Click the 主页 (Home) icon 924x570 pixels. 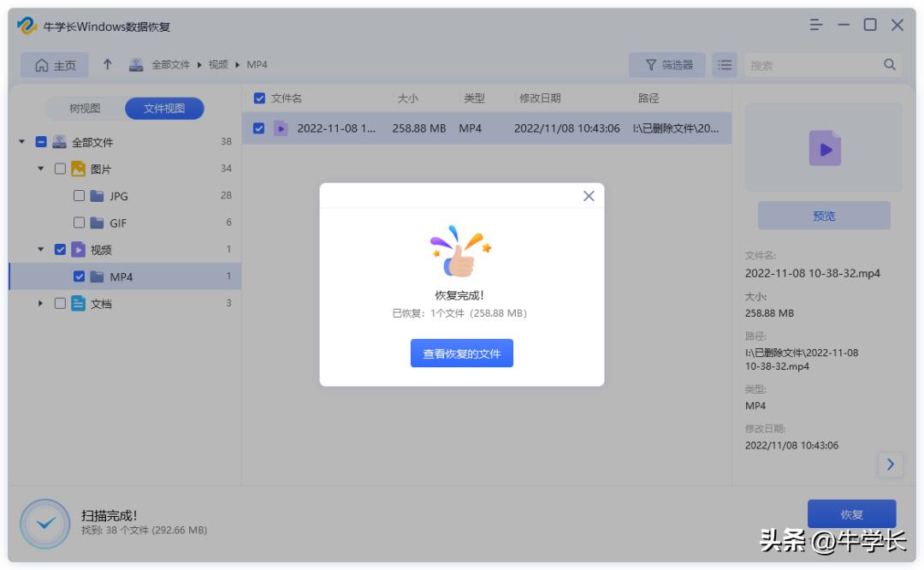43,64
